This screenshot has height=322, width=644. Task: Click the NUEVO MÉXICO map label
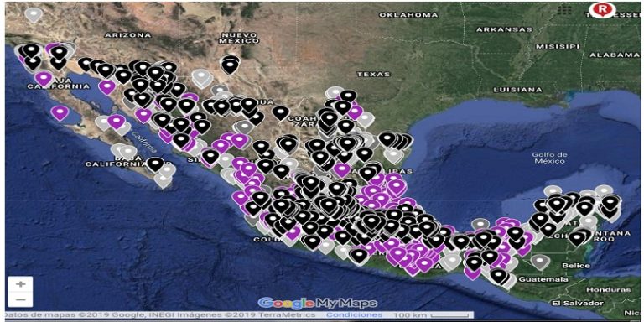(239, 38)
